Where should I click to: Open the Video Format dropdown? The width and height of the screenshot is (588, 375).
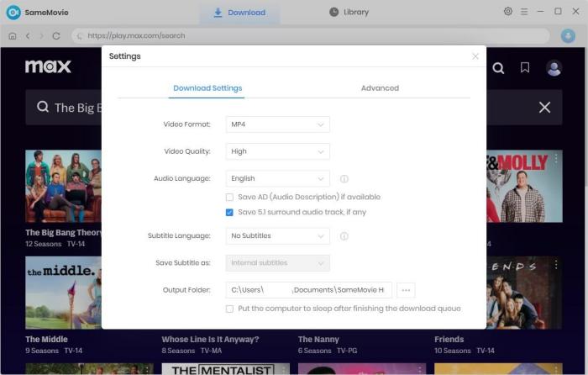(278, 124)
